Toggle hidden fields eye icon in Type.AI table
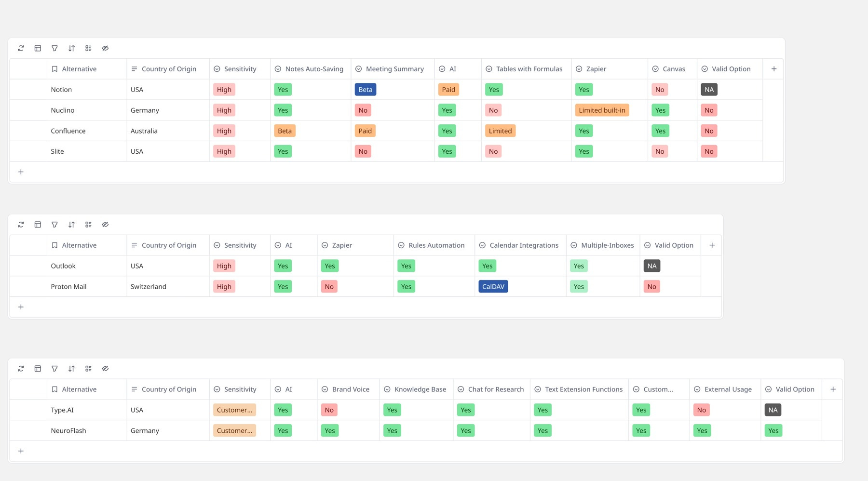This screenshot has height=481, width=868. coord(105,369)
